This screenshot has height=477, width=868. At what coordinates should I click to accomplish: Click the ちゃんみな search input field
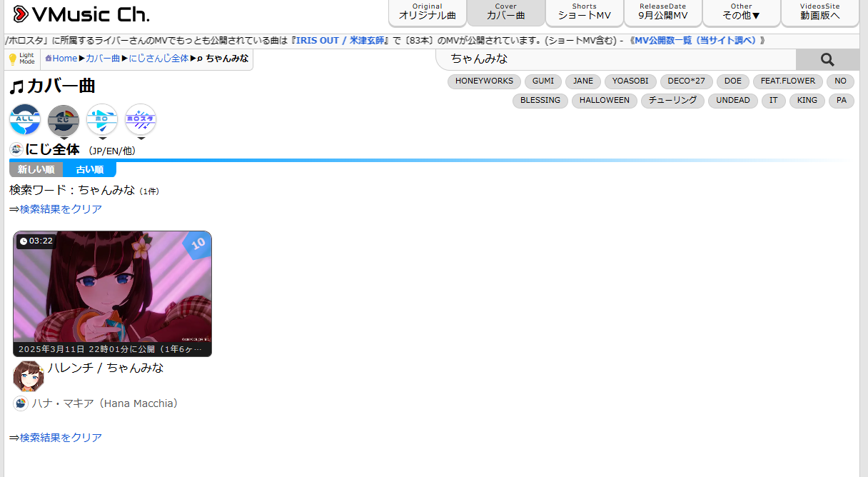(616, 59)
